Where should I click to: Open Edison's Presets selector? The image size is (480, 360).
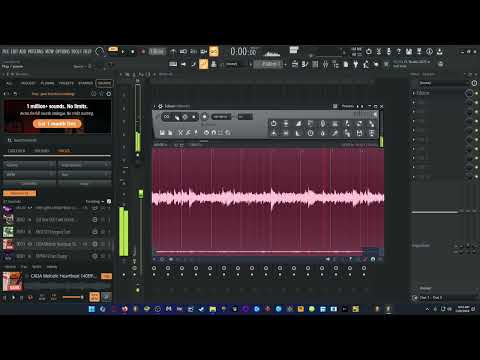[348, 106]
